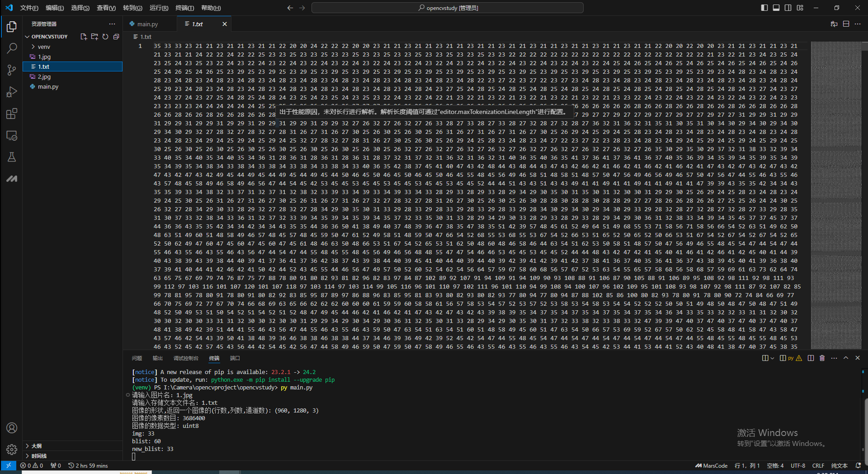The image size is (868, 474).
Task: Open the 查看(V) menu
Action: point(106,8)
